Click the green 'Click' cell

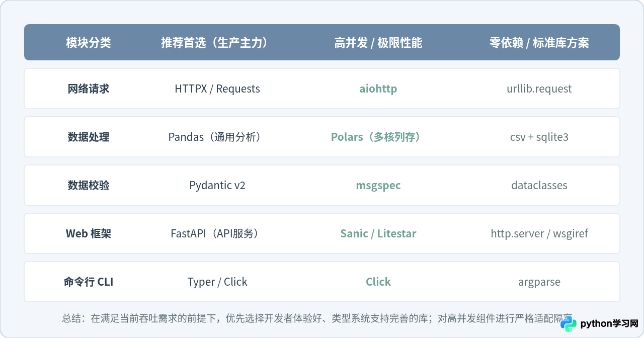pyautogui.click(x=378, y=282)
